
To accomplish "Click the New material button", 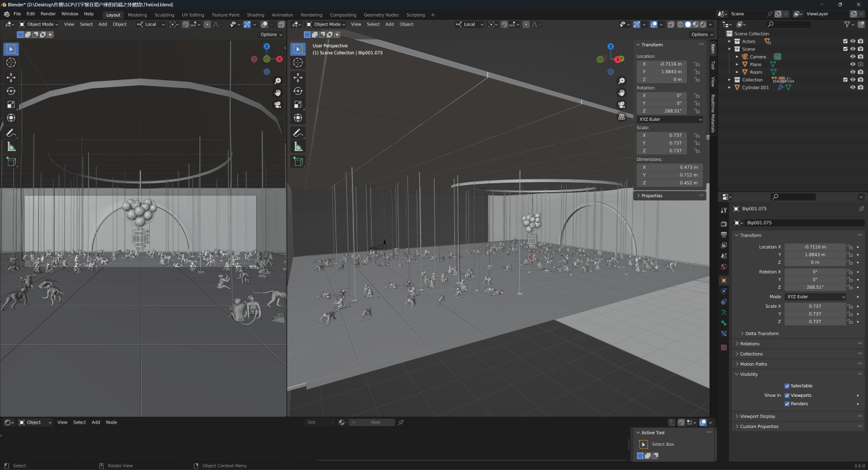I will pyautogui.click(x=375, y=422).
